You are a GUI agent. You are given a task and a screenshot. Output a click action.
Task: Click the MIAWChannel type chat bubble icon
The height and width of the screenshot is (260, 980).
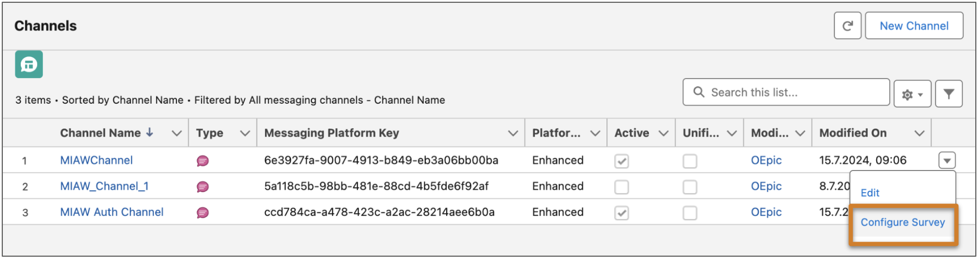coord(203,161)
